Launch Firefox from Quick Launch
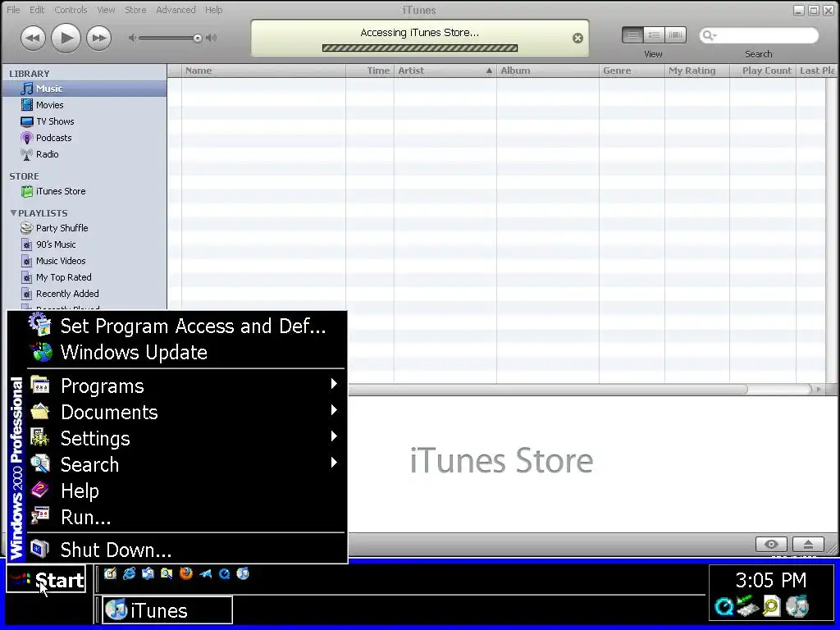The height and width of the screenshot is (630, 840). (186, 573)
